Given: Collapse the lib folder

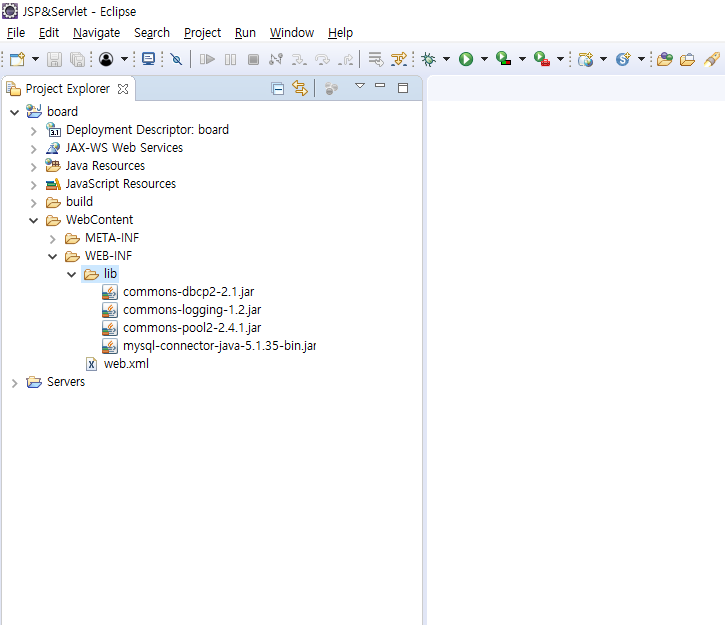Looking at the screenshot, I should [72, 275].
